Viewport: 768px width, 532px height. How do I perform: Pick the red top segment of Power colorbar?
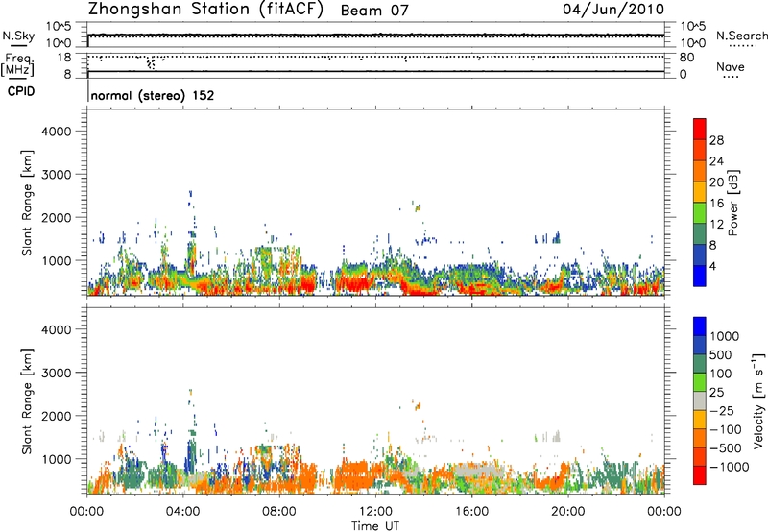tap(700, 129)
